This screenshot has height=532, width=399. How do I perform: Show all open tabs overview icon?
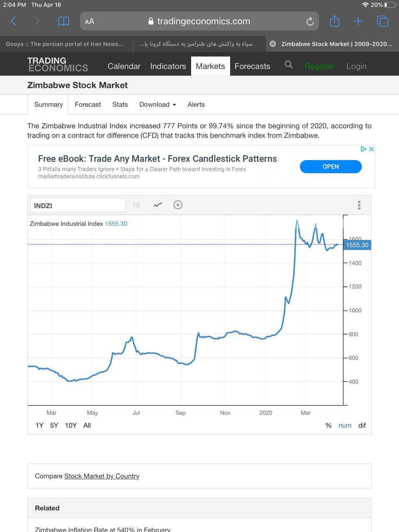[382, 21]
